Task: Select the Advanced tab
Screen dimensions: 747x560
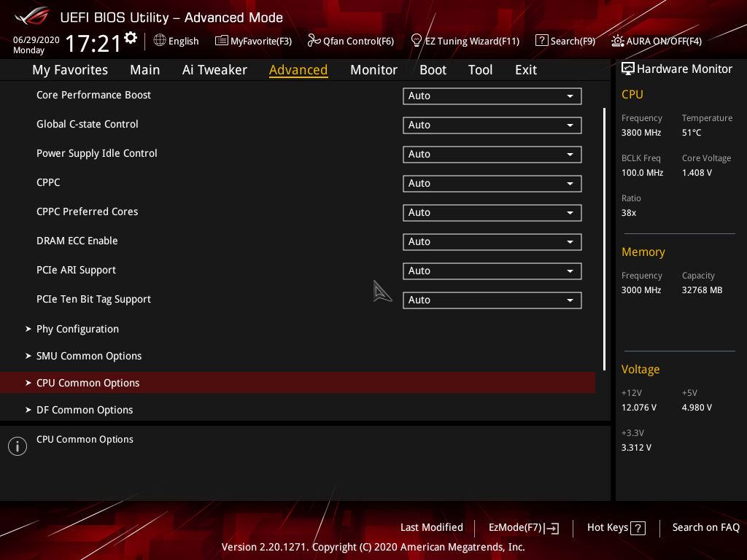Action: (x=298, y=70)
